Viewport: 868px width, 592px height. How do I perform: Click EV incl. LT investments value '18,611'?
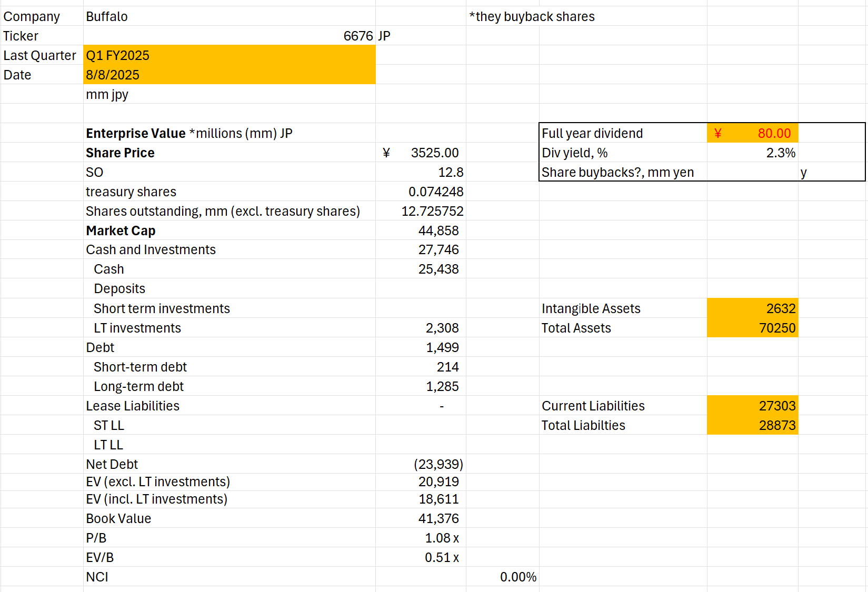pyautogui.click(x=421, y=499)
